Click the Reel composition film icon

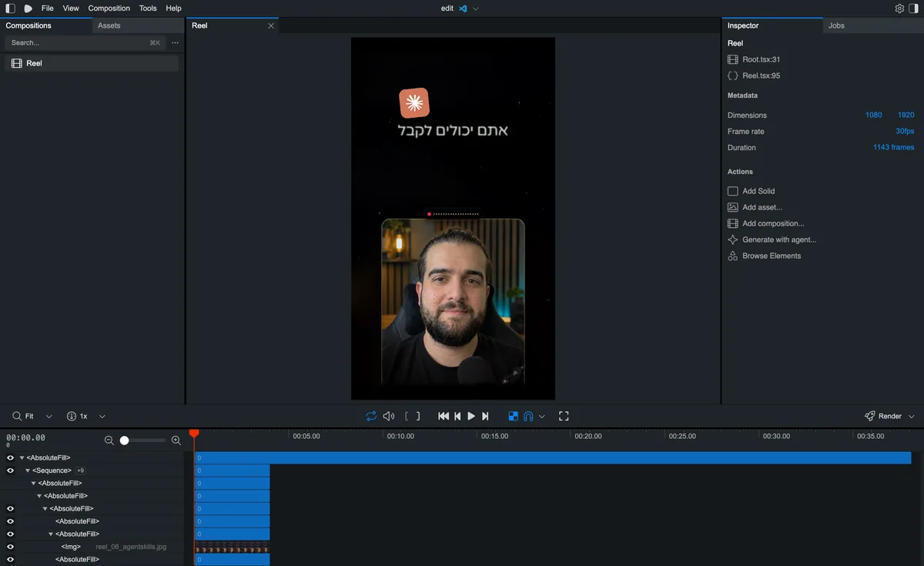point(17,63)
